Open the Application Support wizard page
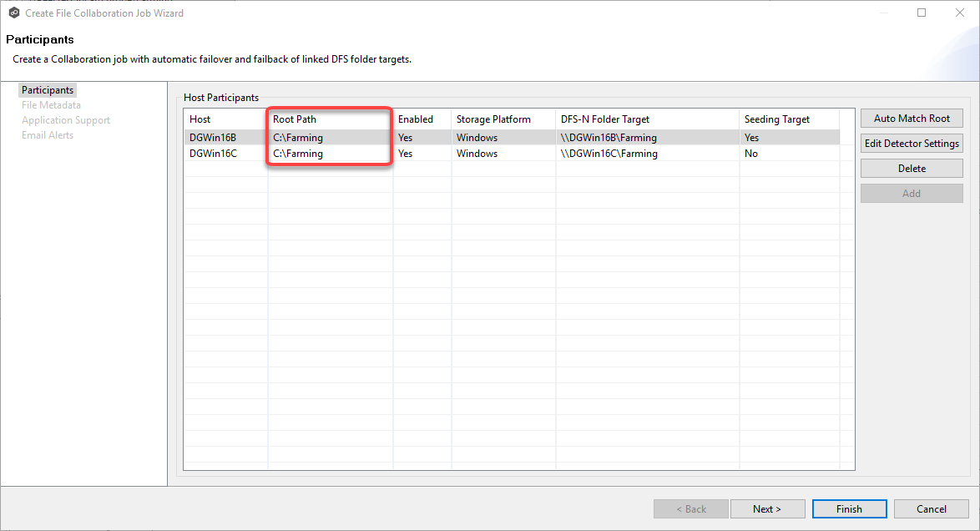 click(x=65, y=119)
